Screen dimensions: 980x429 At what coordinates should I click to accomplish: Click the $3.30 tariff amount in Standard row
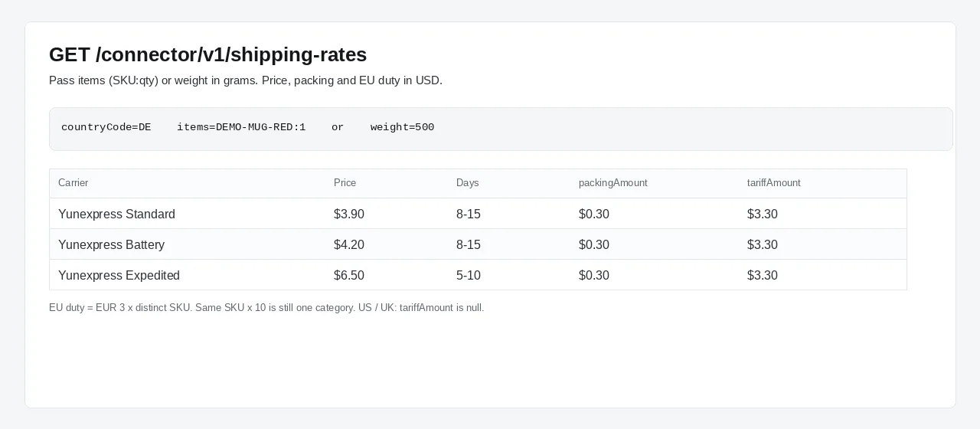click(x=763, y=214)
